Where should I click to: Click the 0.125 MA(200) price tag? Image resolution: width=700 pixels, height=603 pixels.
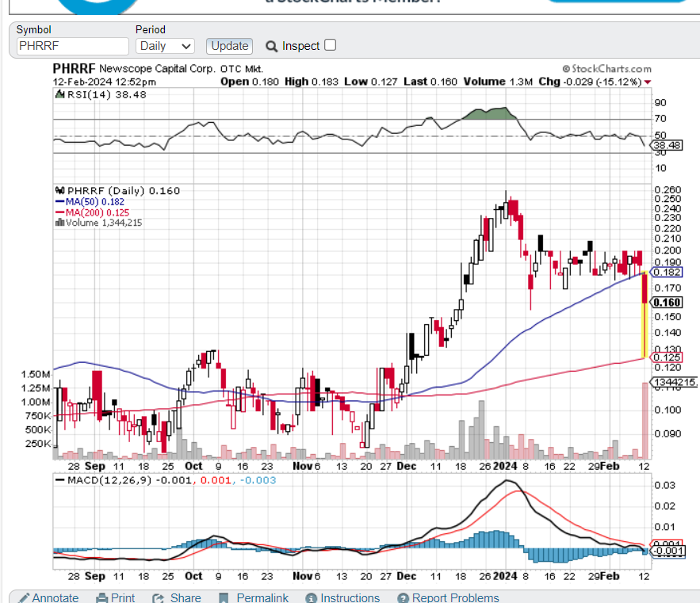(667, 357)
